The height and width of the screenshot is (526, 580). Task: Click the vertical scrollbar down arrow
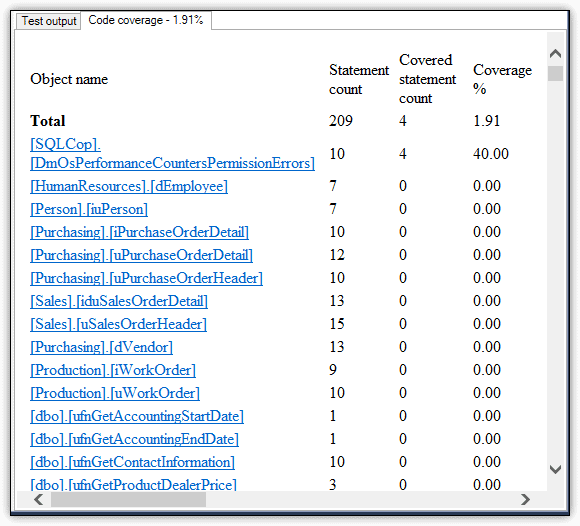point(555,469)
